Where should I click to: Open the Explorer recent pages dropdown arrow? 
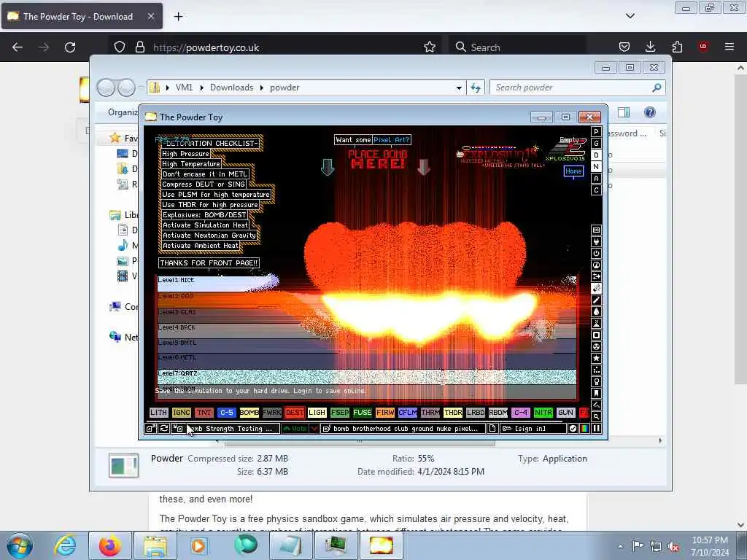pyautogui.click(x=141, y=87)
